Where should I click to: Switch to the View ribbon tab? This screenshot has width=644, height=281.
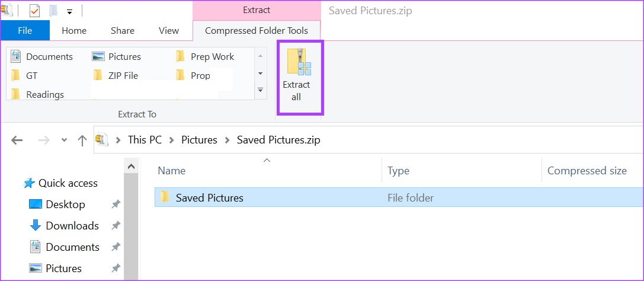click(169, 30)
